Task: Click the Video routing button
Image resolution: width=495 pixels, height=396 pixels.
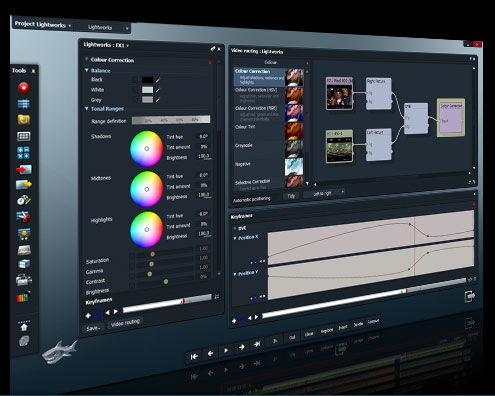Action: click(125, 323)
